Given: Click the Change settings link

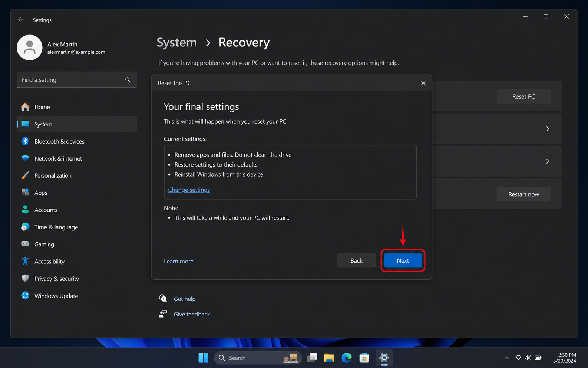Looking at the screenshot, I should pyautogui.click(x=189, y=190).
